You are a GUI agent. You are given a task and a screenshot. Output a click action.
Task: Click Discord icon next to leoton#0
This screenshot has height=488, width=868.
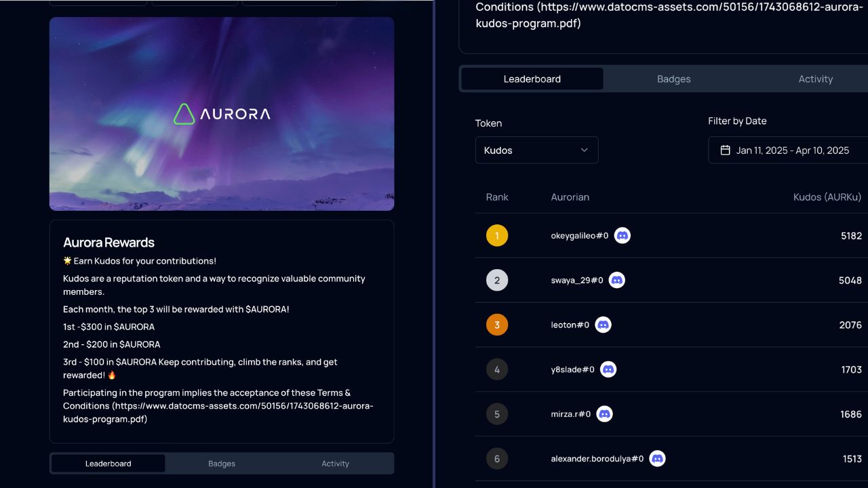pyautogui.click(x=603, y=325)
